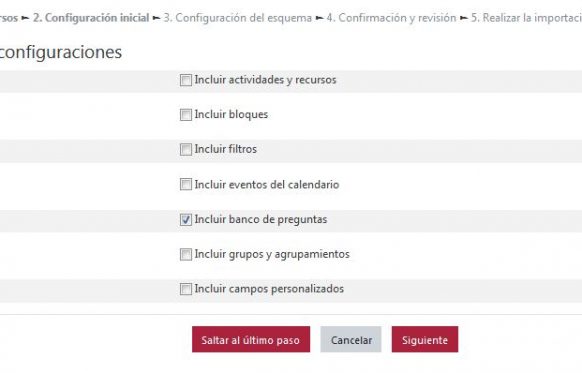Jump to step 5 Realizar la importación
The height and width of the screenshot is (373, 582).
point(526,18)
